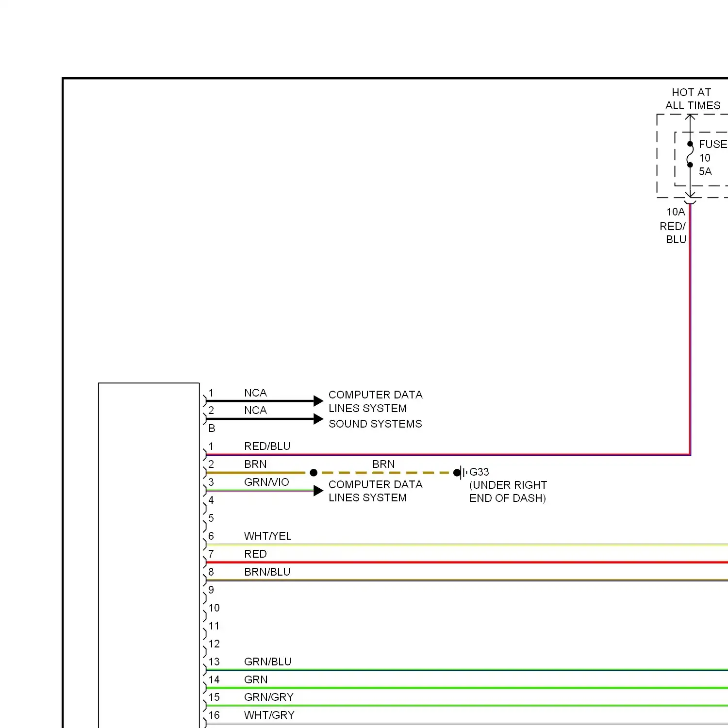Click the splice dot on the BRN wire
Screen dimensions: 728x728
click(x=314, y=472)
